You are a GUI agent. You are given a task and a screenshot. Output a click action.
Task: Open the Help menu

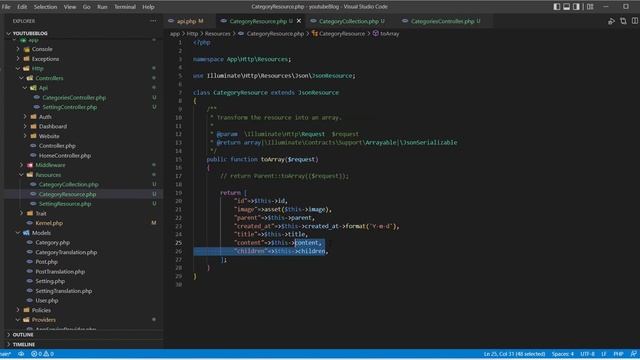148,7
